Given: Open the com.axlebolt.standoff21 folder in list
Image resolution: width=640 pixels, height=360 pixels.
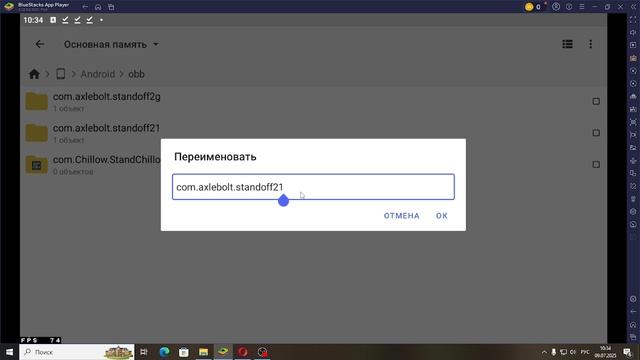Looking at the screenshot, I should [x=313, y=133].
